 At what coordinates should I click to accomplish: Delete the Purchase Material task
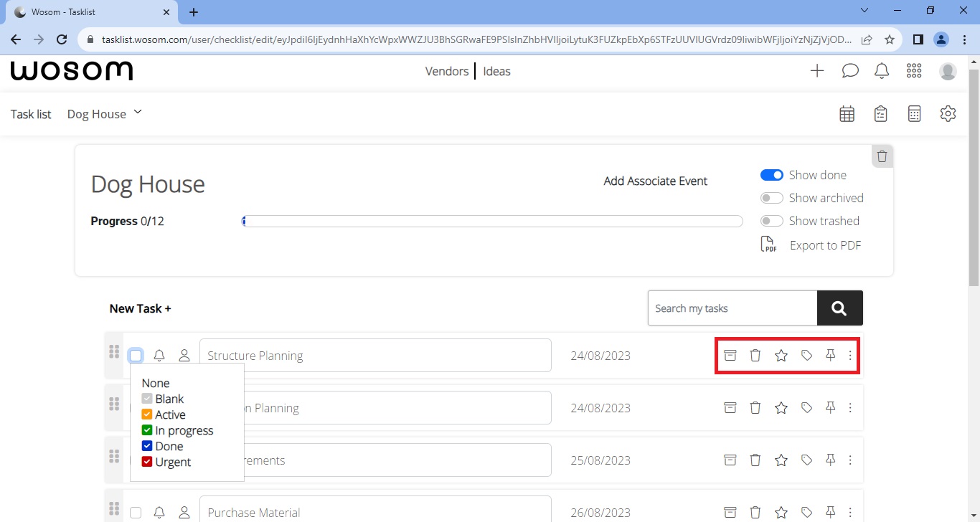pyautogui.click(x=755, y=512)
